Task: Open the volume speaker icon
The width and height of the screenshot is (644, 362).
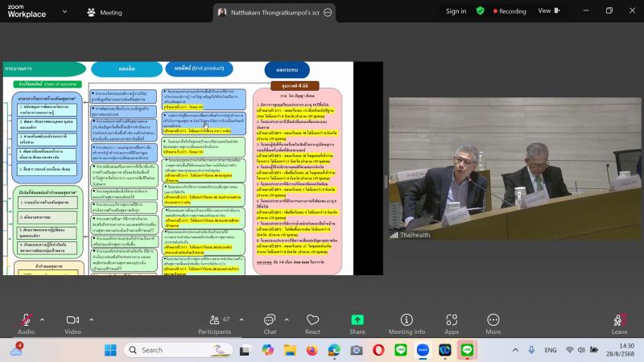Action: 581,350
